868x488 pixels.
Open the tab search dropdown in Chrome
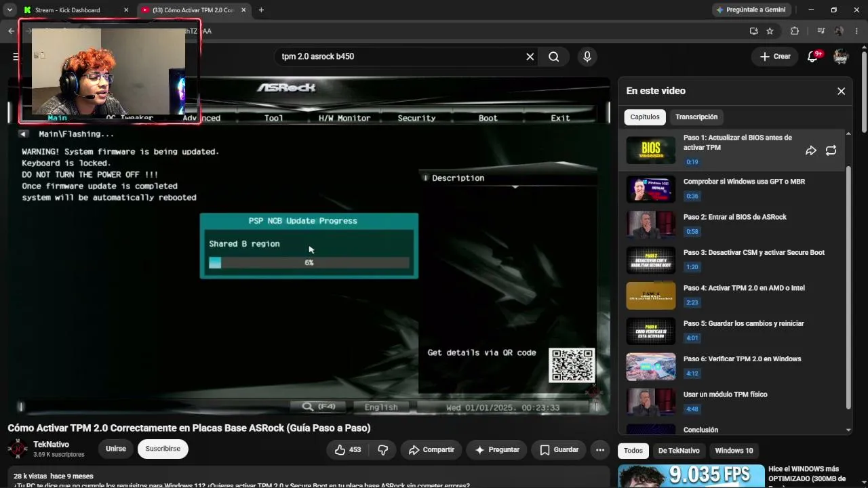9,10
